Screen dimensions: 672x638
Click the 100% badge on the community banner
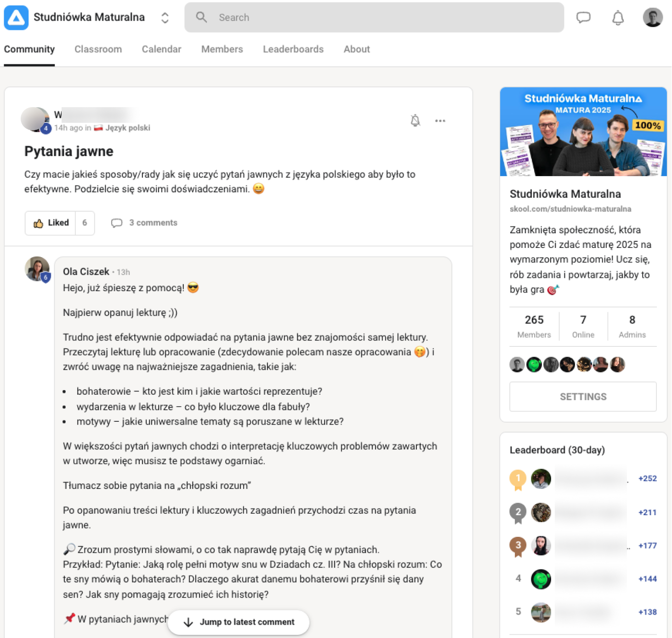[x=649, y=125]
